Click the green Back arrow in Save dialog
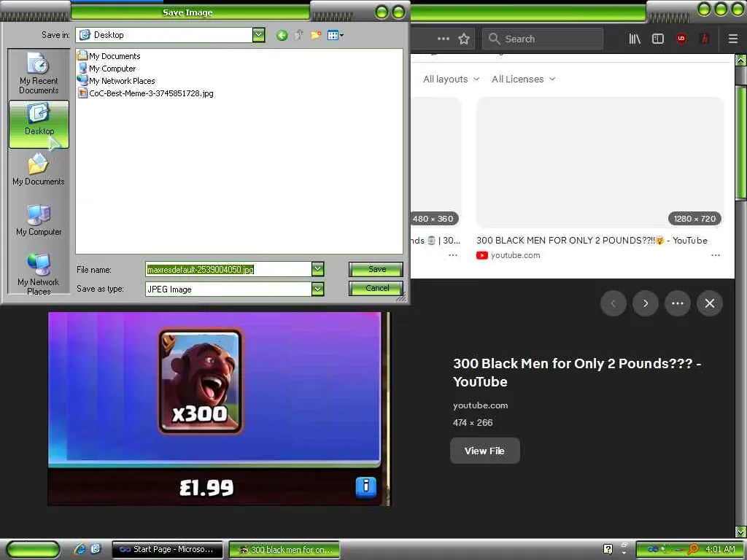The image size is (747, 560). [x=282, y=35]
